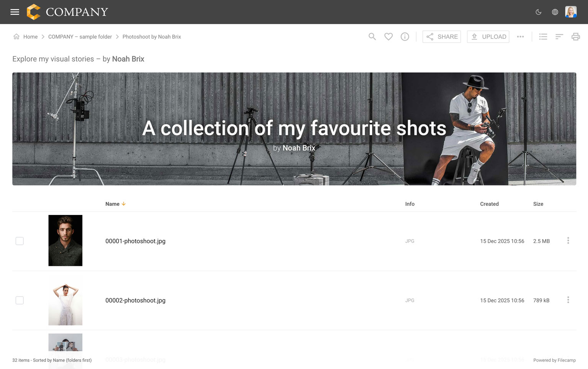Open more options for 00001-photoshoot.jpg row
The height and width of the screenshot is (369, 588).
[568, 241]
